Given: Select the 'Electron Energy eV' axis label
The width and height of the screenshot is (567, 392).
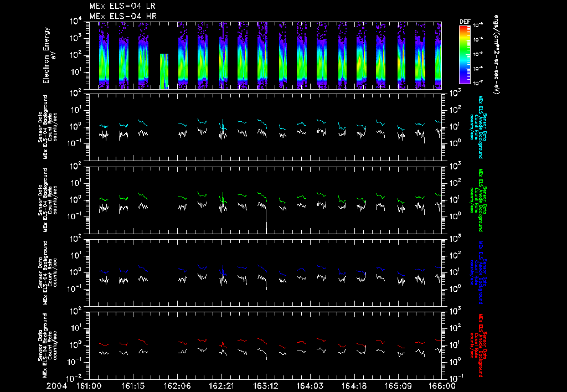Looking at the screenshot, I should (49, 55).
